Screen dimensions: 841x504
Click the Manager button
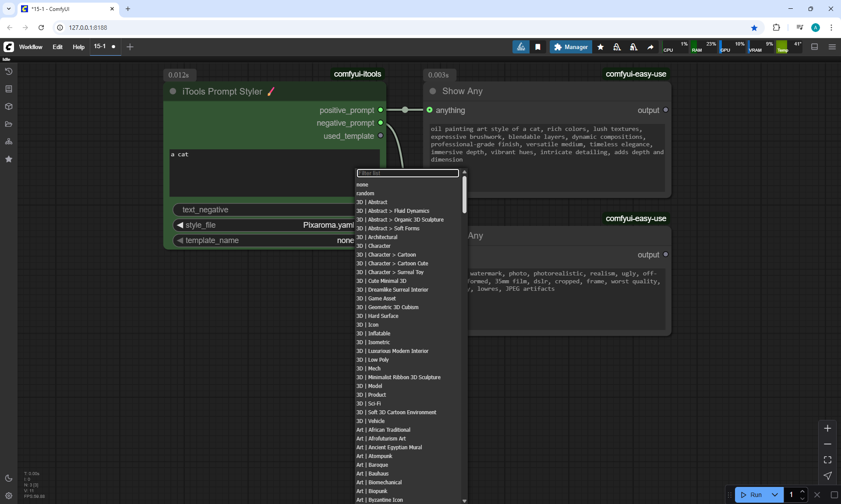pos(571,47)
